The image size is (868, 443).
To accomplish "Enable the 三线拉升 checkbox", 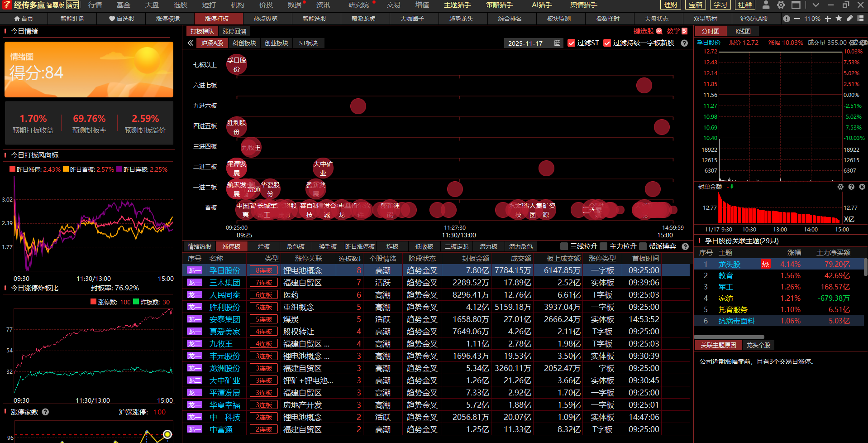I will [x=564, y=246].
